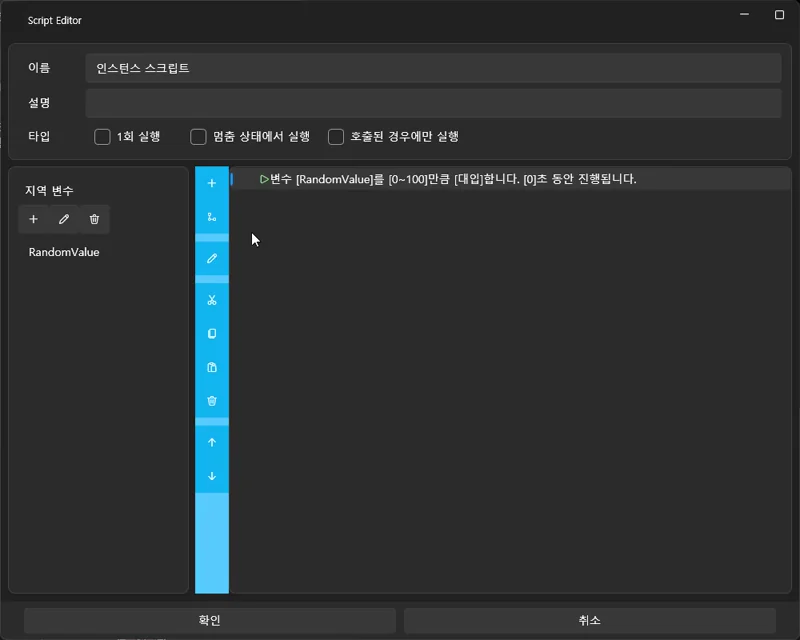800x640 pixels.
Task: Cancel editing with the 취소 button
Action: (x=589, y=619)
